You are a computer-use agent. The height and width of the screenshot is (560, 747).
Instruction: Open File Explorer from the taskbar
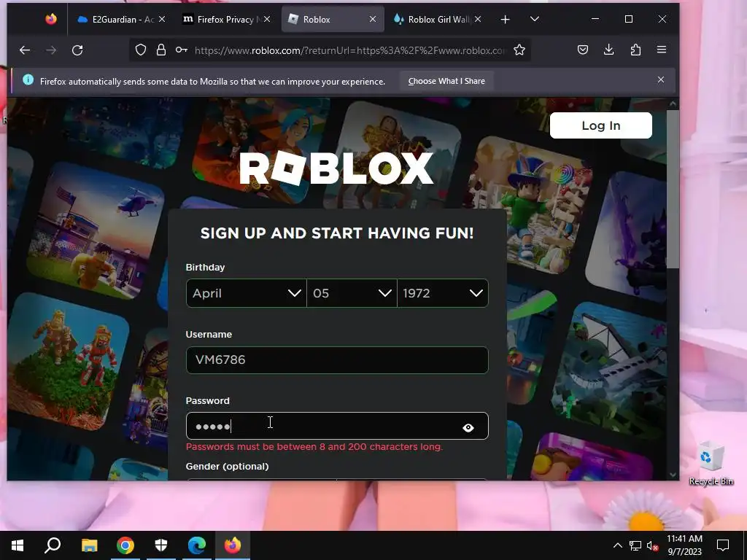[x=89, y=545]
